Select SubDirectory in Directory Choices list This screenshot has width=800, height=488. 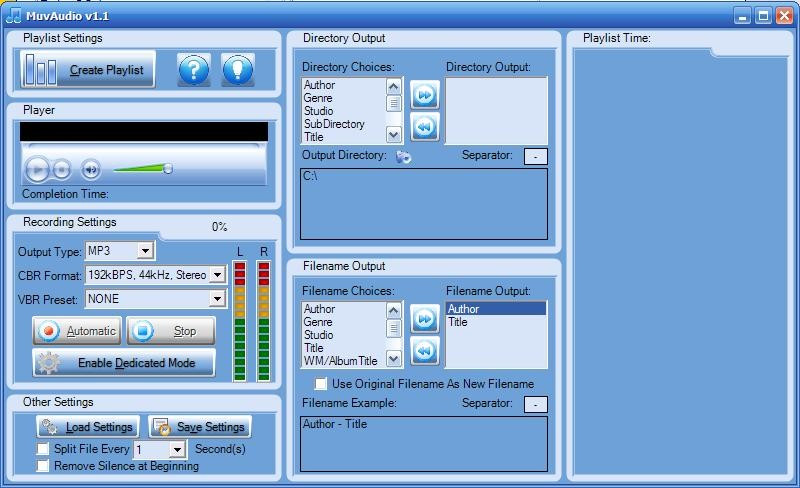click(x=334, y=124)
